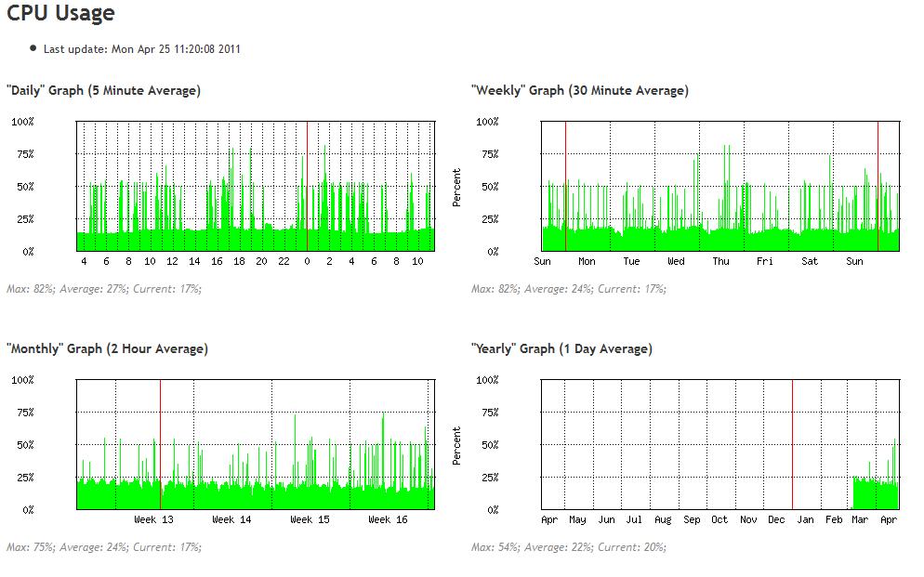
Task: Click the Week 13 axis label
Action: [x=153, y=520]
